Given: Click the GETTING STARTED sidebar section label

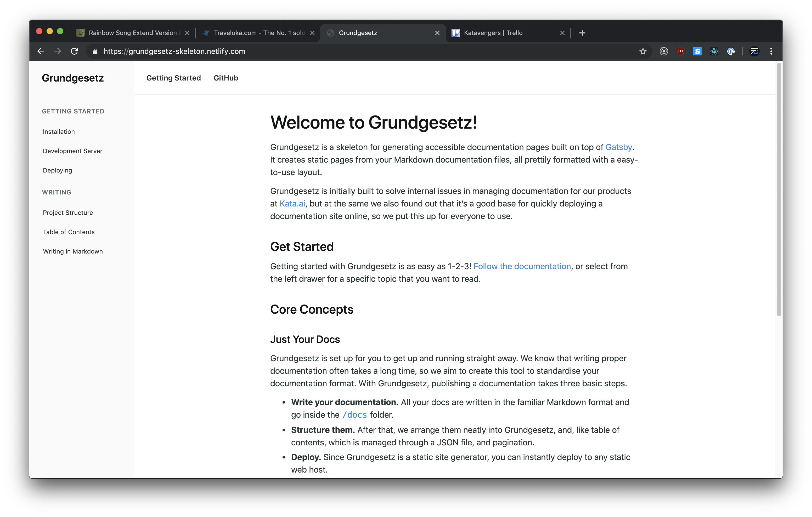Looking at the screenshot, I should 73,111.
